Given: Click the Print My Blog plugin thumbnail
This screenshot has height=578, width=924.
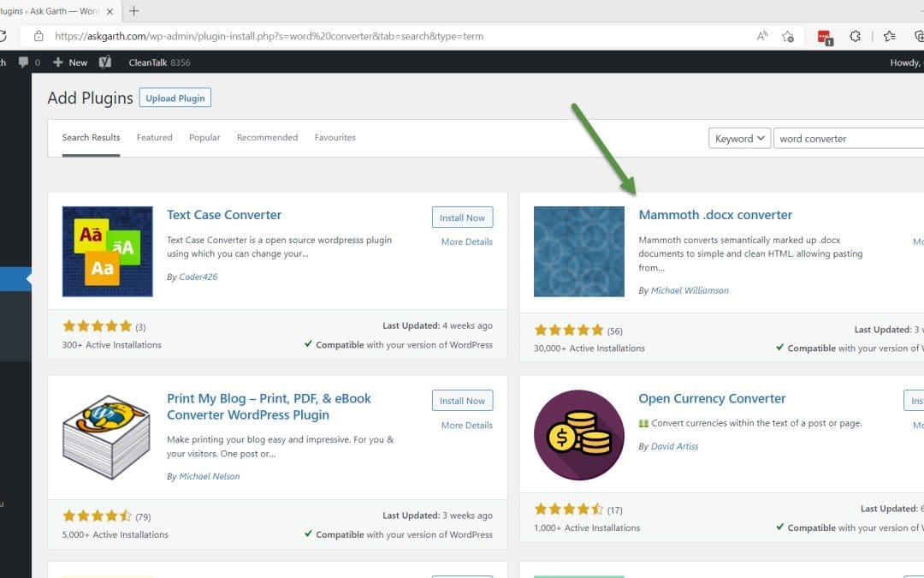Looking at the screenshot, I should 107,435.
